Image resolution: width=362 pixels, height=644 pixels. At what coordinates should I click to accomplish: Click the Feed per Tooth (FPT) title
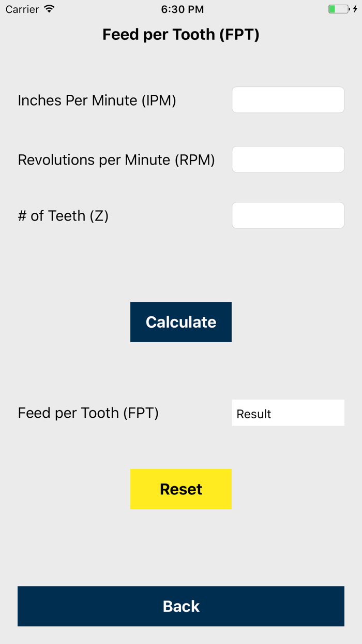[181, 34]
